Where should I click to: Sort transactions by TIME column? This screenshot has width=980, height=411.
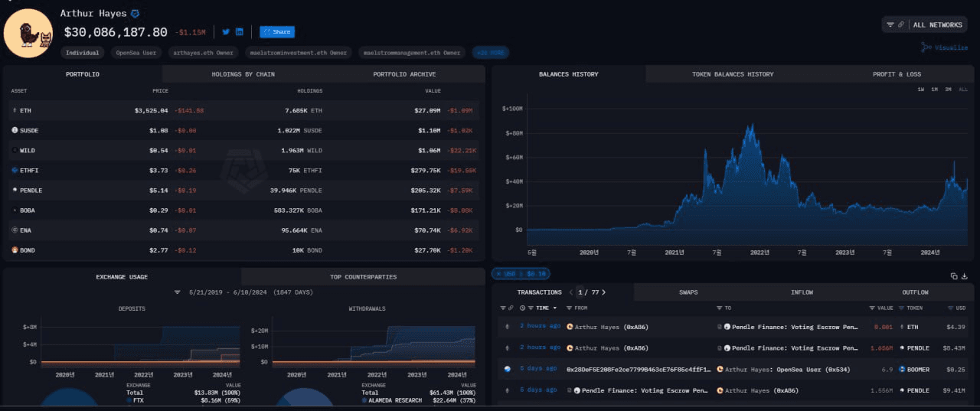point(542,308)
